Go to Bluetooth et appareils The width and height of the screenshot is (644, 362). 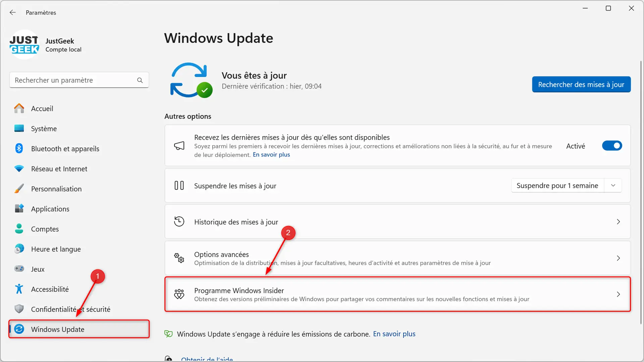[x=79, y=148]
